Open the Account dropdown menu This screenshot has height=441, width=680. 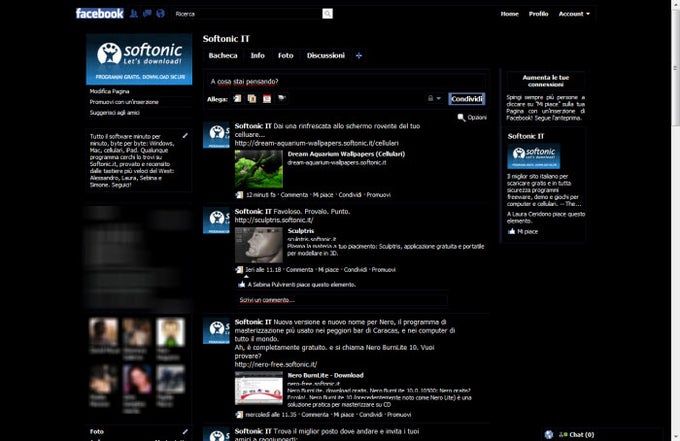[574, 14]
